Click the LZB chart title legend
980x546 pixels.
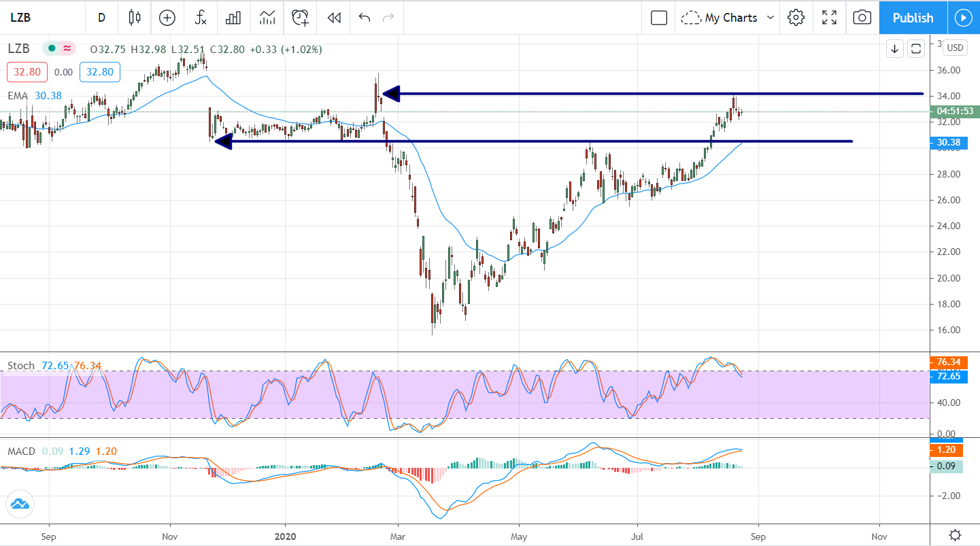(18, 49)
